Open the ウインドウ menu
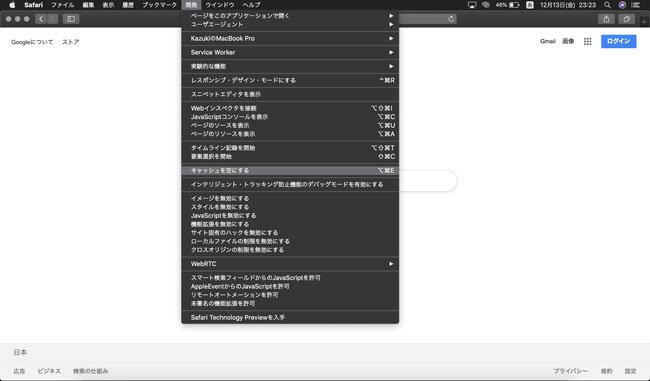Image resolution: width=650 pixels, height=381 pixels. [220, 5]
